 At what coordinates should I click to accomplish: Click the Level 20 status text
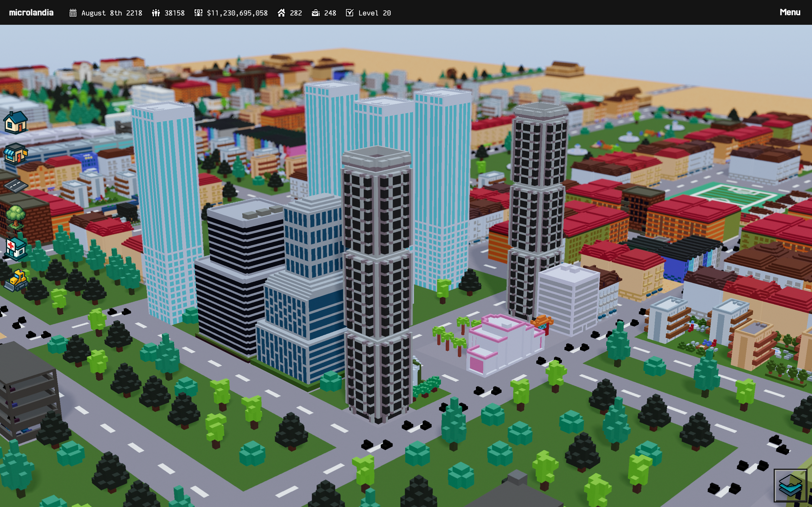click(x=374, y=13)
